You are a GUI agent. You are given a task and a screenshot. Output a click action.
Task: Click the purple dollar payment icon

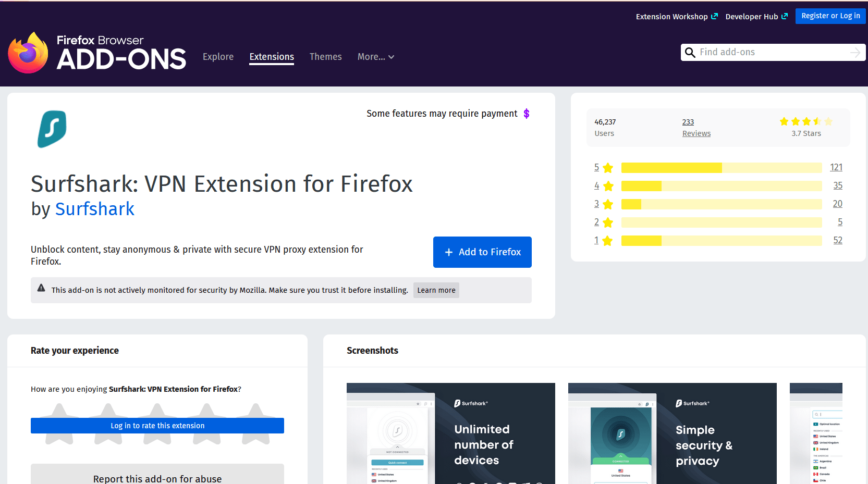527,114
